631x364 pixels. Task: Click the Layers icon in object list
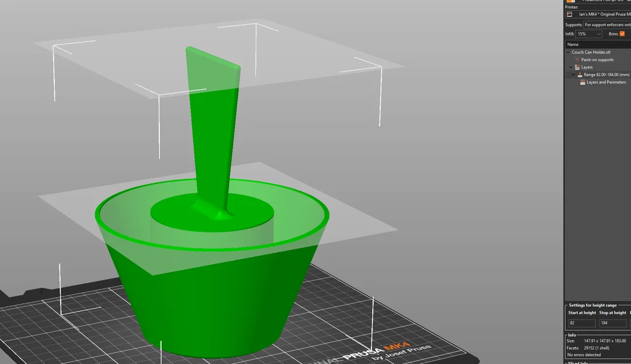[577, 67]
